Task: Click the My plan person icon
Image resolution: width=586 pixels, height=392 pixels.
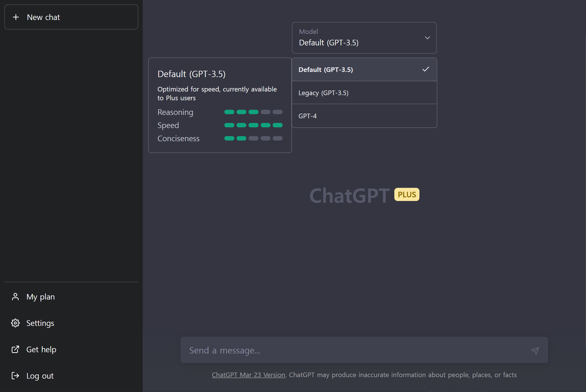Action: [15, 297]
